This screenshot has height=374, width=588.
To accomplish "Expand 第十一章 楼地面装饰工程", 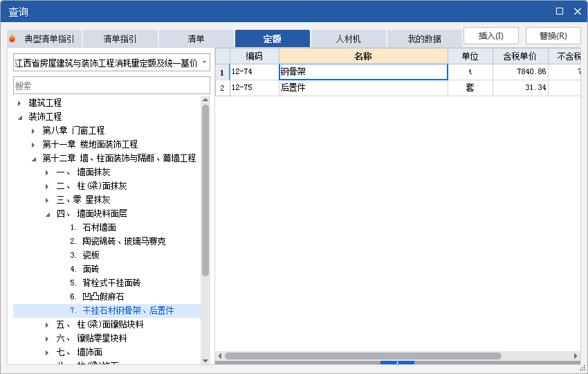I will coord(33,145).
